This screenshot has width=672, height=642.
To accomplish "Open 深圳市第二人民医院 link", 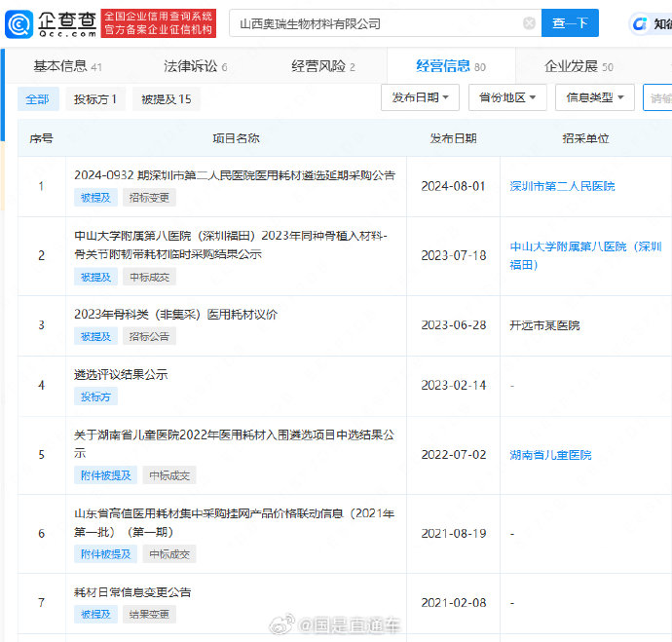I will click(x=562, y=186).
